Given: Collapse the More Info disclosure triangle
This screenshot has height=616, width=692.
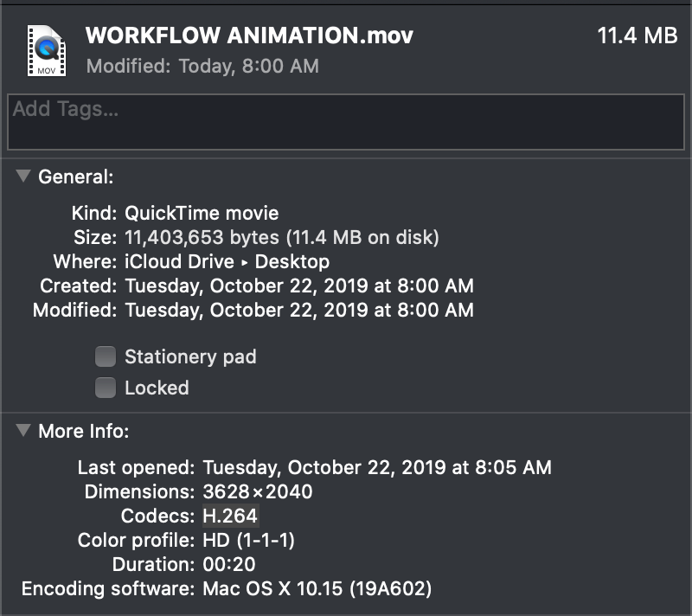Looking at the screenshot, I should click(23, 430).
